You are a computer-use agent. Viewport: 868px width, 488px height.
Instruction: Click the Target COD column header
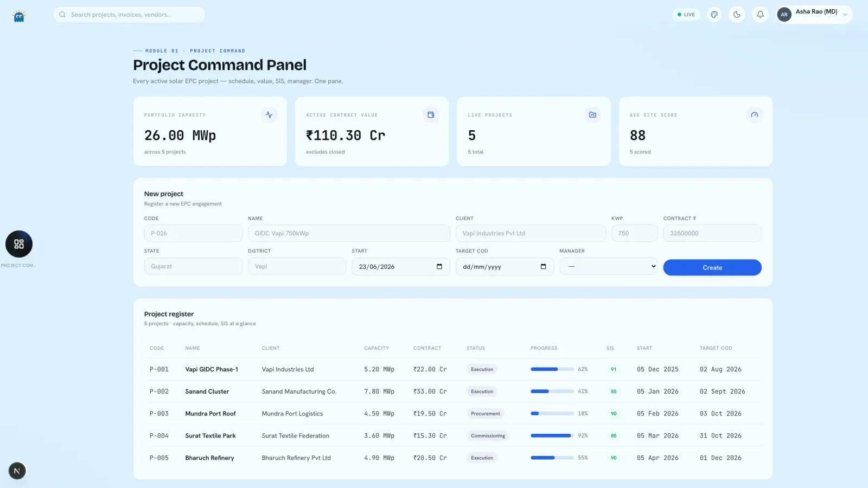point(716,348)
